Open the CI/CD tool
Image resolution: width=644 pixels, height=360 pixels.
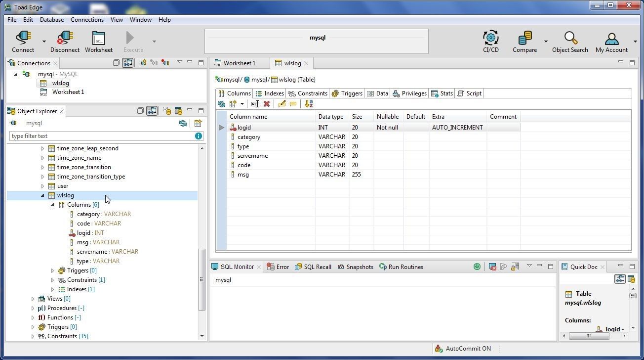(490, 42)
